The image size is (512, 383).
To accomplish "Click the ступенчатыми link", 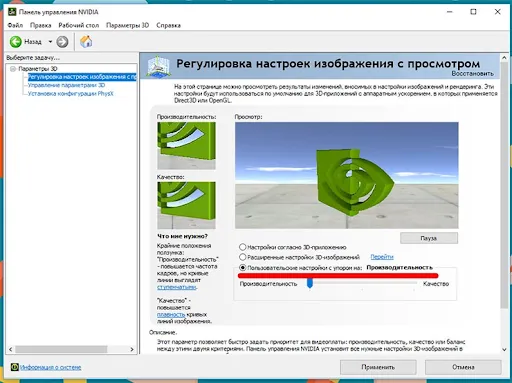I will [177, 287].
